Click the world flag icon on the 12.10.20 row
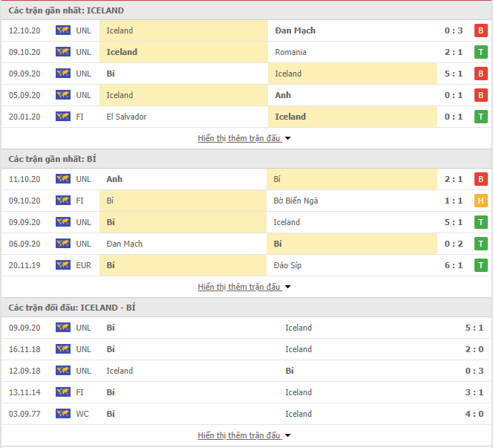Image resolution: width=493 pixels, height=448 pixels. click(x=63, y=30)
